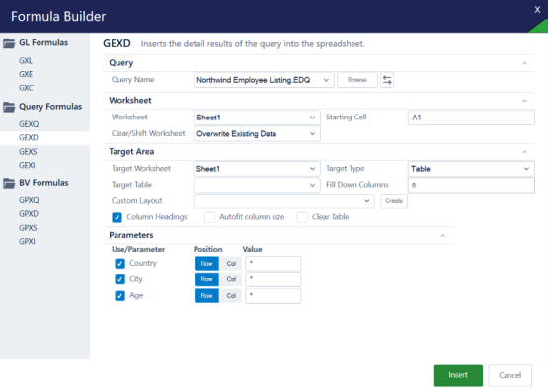Click the Country value field
The image size is (548, 392).
point(273,263)
